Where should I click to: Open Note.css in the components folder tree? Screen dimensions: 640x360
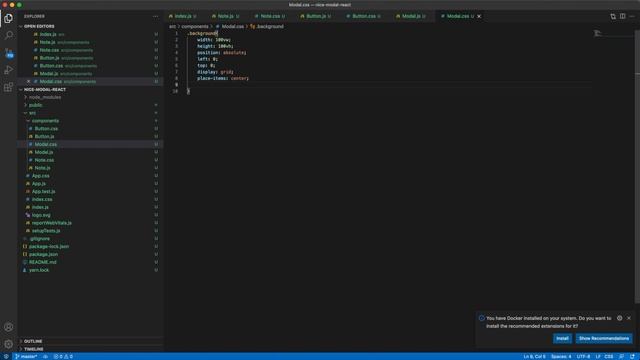pos(44,160)
